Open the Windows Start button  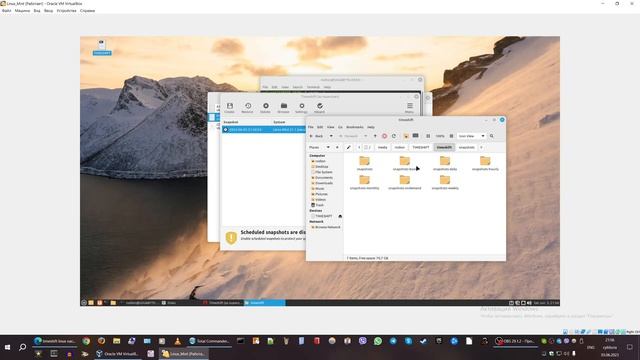[7, 347]
